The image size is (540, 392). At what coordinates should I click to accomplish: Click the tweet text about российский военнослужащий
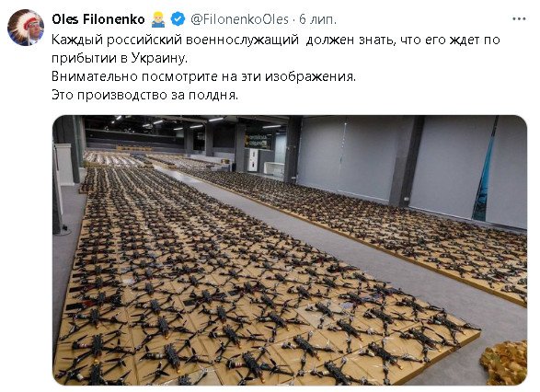pyautogui.click(x=275, y=50)
